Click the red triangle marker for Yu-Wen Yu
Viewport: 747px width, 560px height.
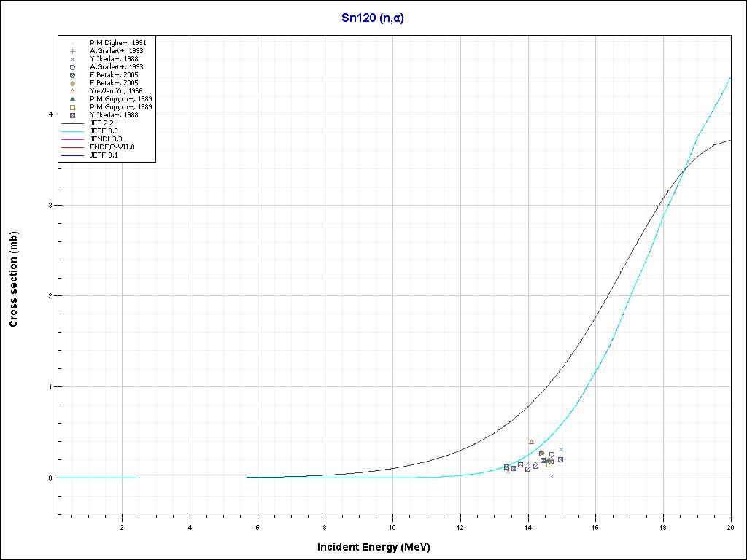72,91
